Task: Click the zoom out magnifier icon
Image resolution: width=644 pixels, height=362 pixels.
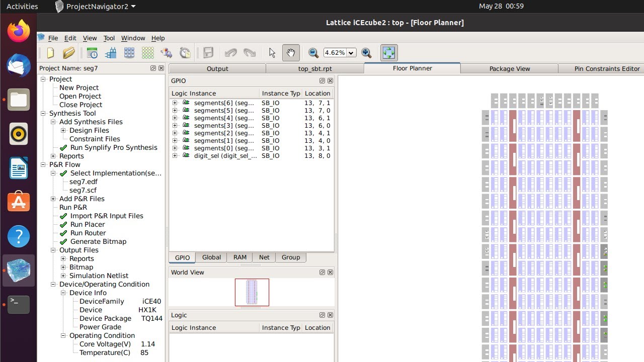Action: [313, 53]
